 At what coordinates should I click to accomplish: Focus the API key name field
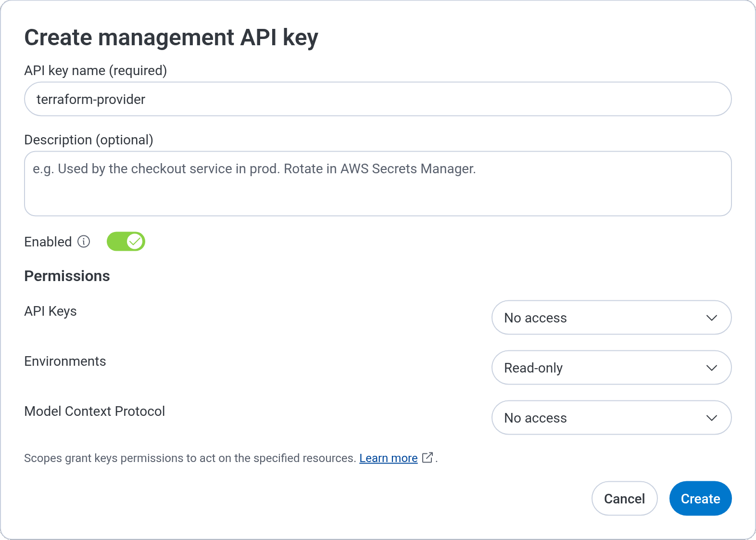pyautogui.click(x=378, y=99)
